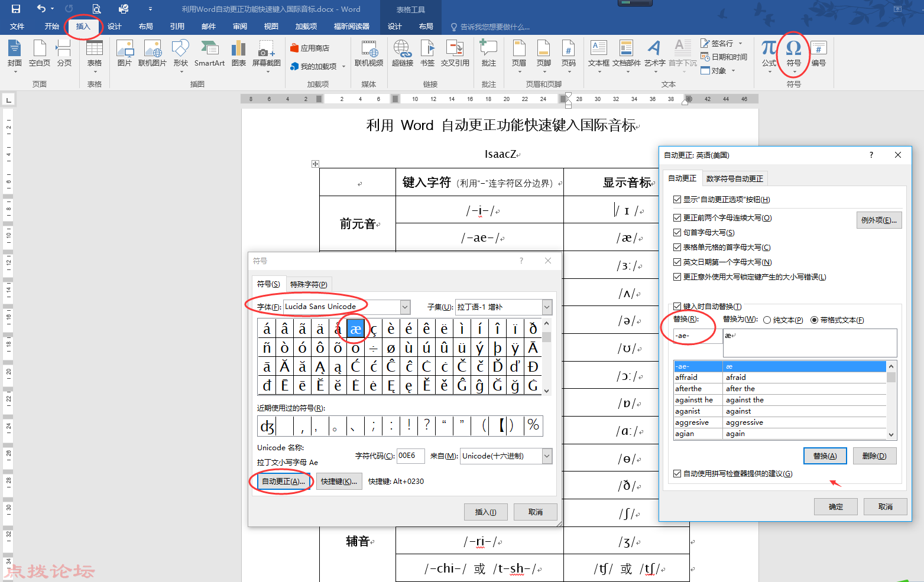Toggle 'Replace text as you type' checkbox (键入时自动替换)
This screenshot has width=924, height=582.
(x=677, y=307)
